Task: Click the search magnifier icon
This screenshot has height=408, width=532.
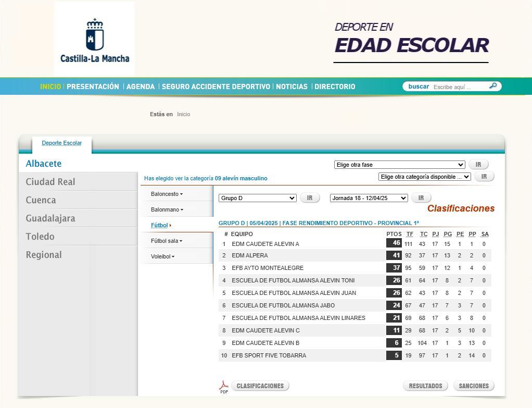Action: click(493, 86)
